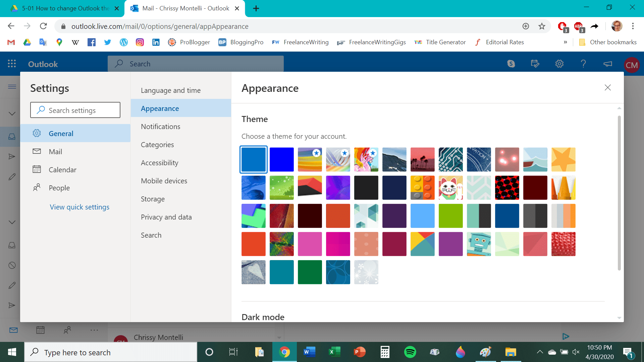Click the Search settings input field

75,110
